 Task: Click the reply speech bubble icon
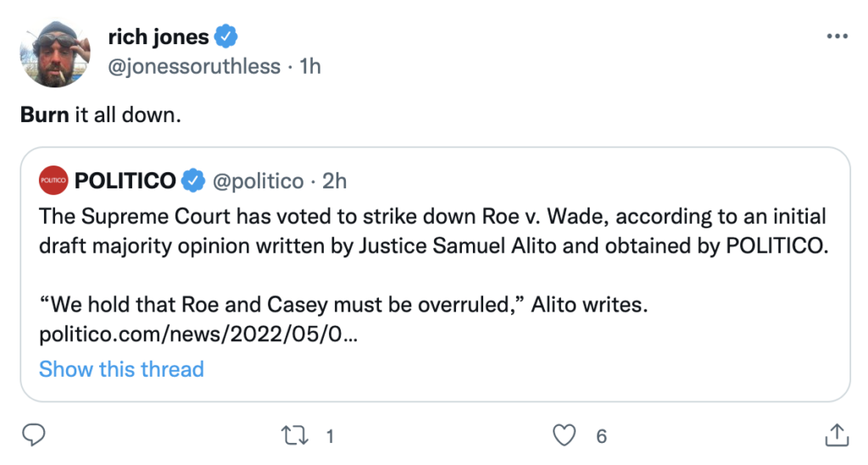(32, 436)
